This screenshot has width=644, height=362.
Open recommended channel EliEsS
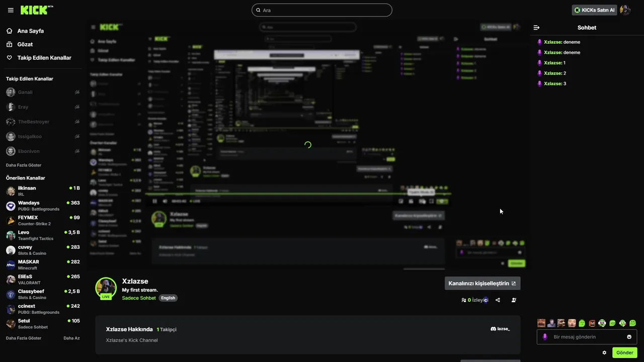tap(42, 280)
